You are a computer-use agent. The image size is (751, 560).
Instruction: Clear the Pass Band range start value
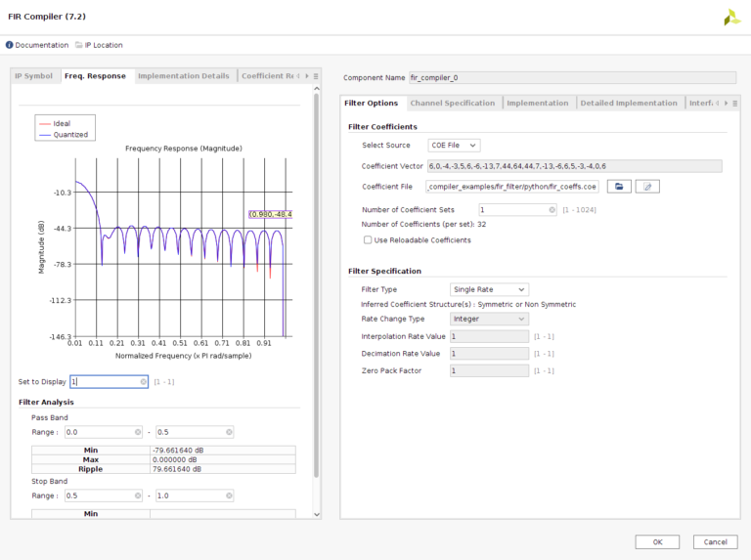tap(138, 432)
